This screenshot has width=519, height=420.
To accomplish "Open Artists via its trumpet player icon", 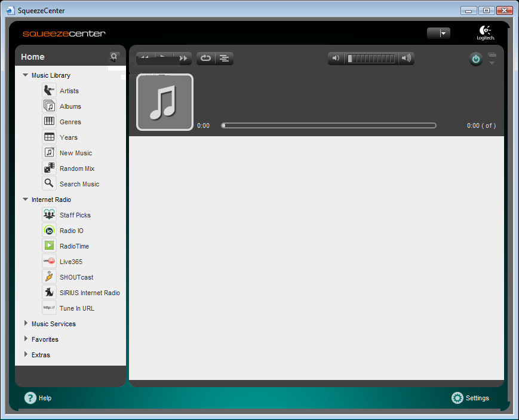I will click(x=49, y=90).
